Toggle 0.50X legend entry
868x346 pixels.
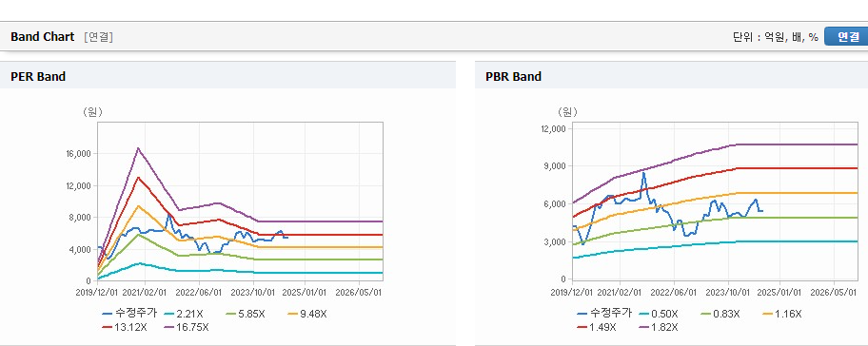pyautogui.click(x=660, y=314)
